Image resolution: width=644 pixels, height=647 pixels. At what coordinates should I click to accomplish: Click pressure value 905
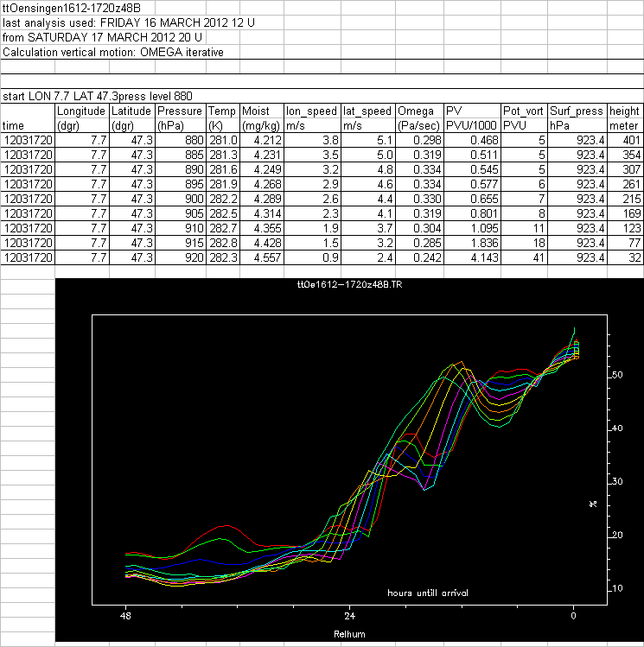click(181, 213)
